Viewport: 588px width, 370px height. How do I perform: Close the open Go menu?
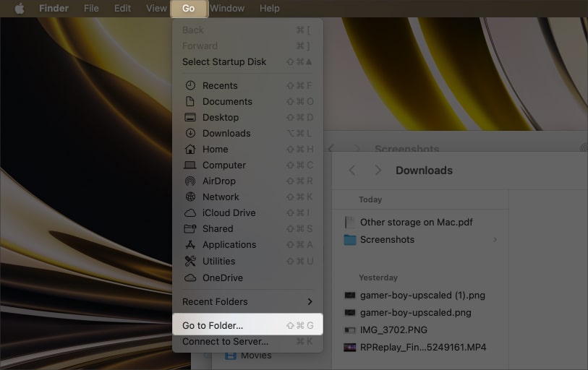click(x=189, y=8)
